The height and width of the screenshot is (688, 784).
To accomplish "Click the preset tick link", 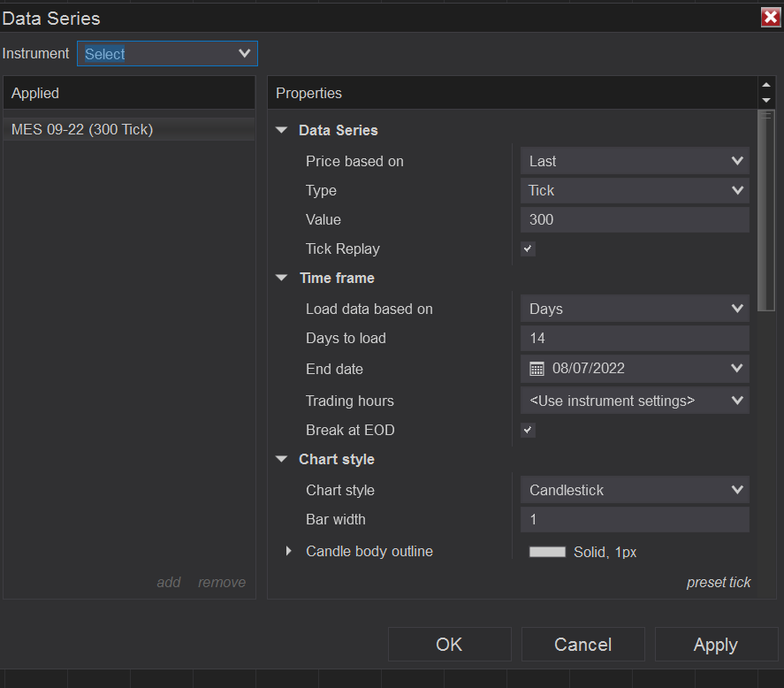I will [719, 582].
